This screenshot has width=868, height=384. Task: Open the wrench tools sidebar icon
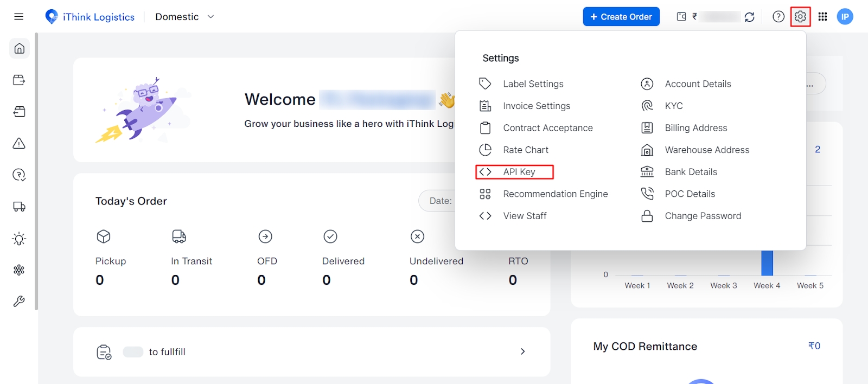click(19, 302)
